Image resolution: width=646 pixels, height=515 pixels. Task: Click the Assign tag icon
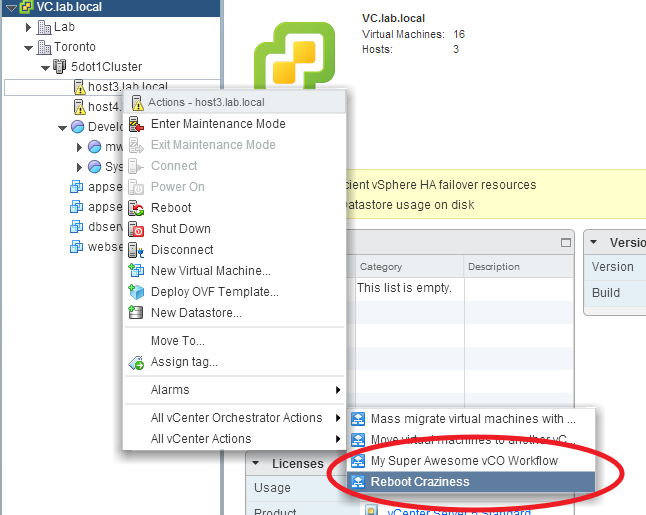tap(136, 363)
